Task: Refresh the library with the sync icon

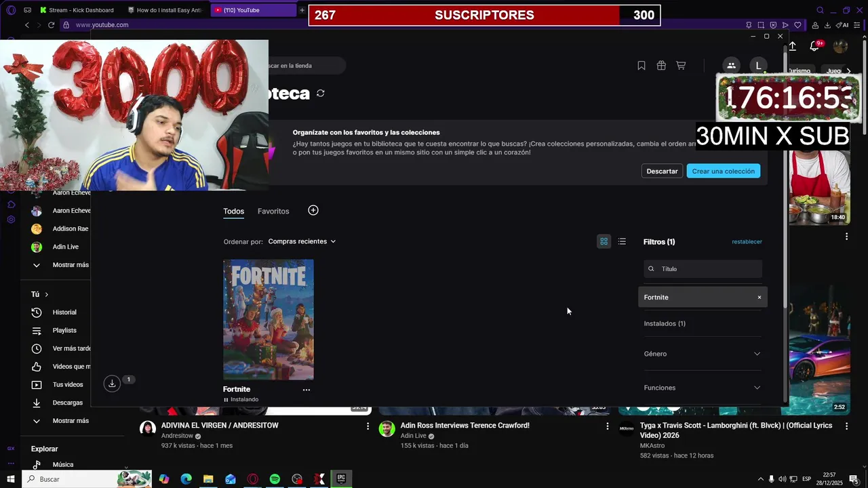Action: tap(321, 94)
